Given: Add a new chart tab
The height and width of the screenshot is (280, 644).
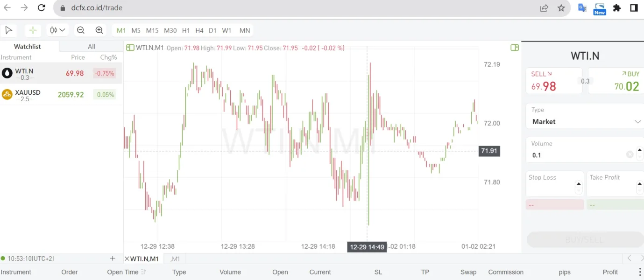Looking at the screenshot, I should pos(113,259).
